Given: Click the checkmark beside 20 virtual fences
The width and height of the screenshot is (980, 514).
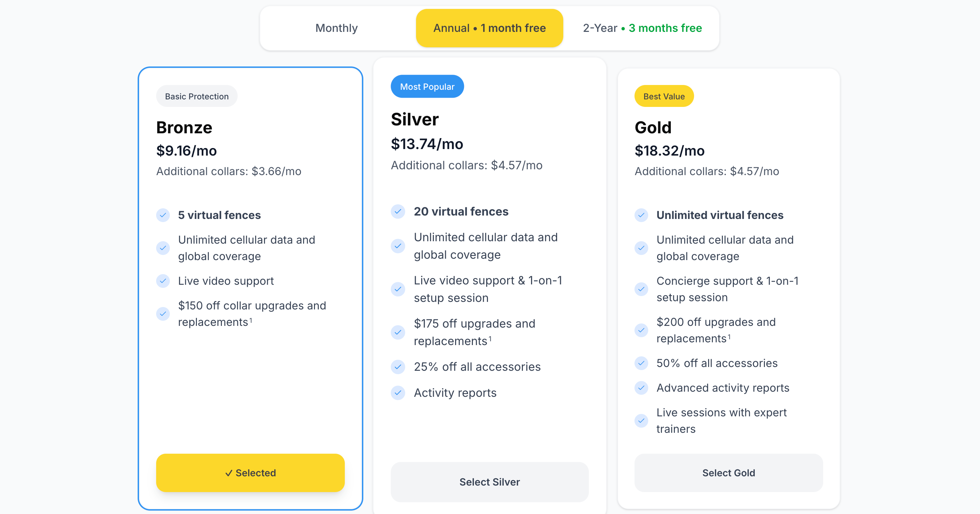Looking at the screenshot, I should pos(398,212).
